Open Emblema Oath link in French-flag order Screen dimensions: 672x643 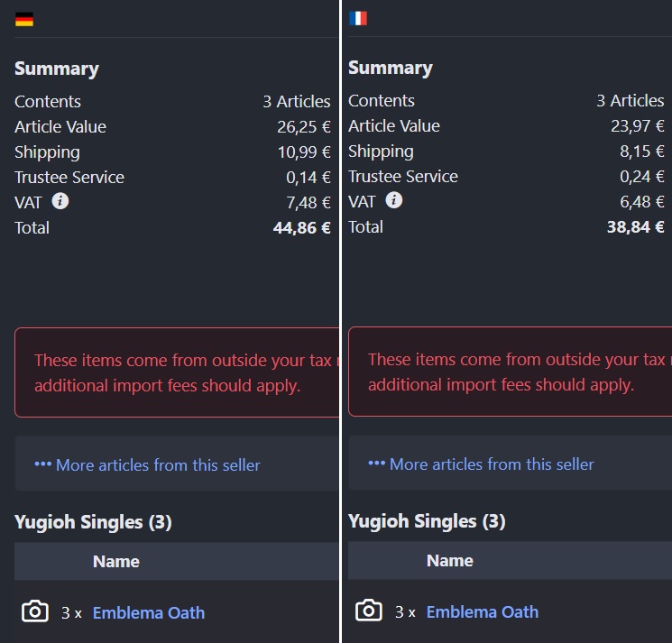483,611
